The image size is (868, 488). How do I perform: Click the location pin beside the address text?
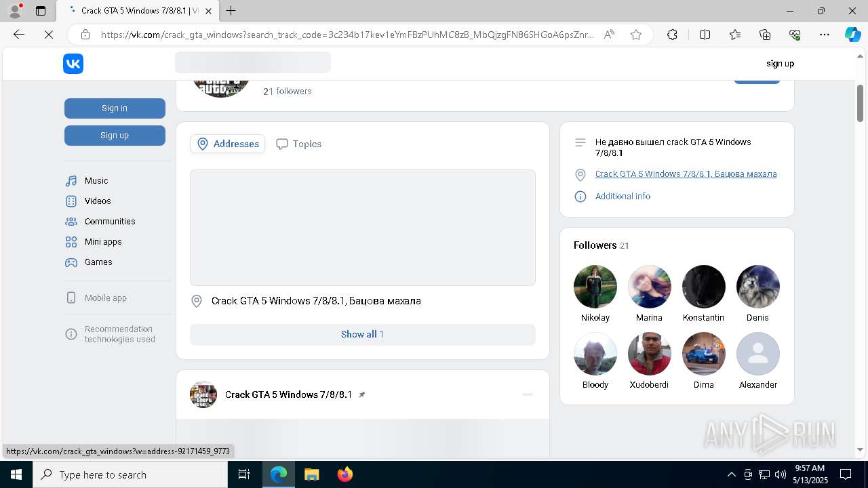197,301
